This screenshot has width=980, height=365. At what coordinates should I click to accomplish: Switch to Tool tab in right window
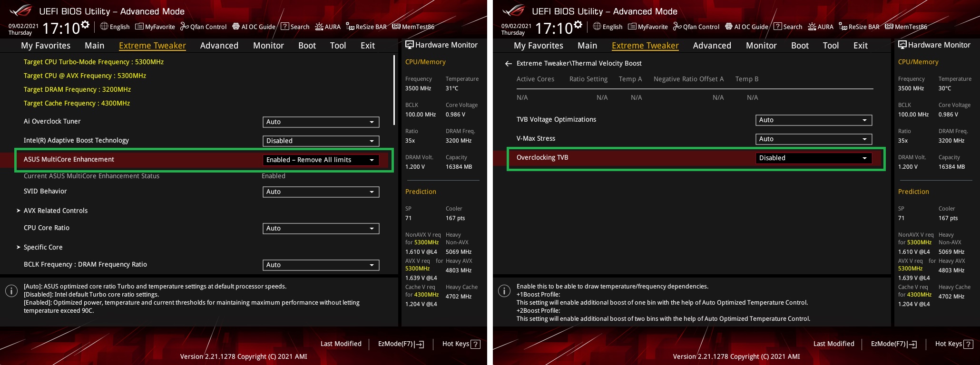click(x=831, y=46)
